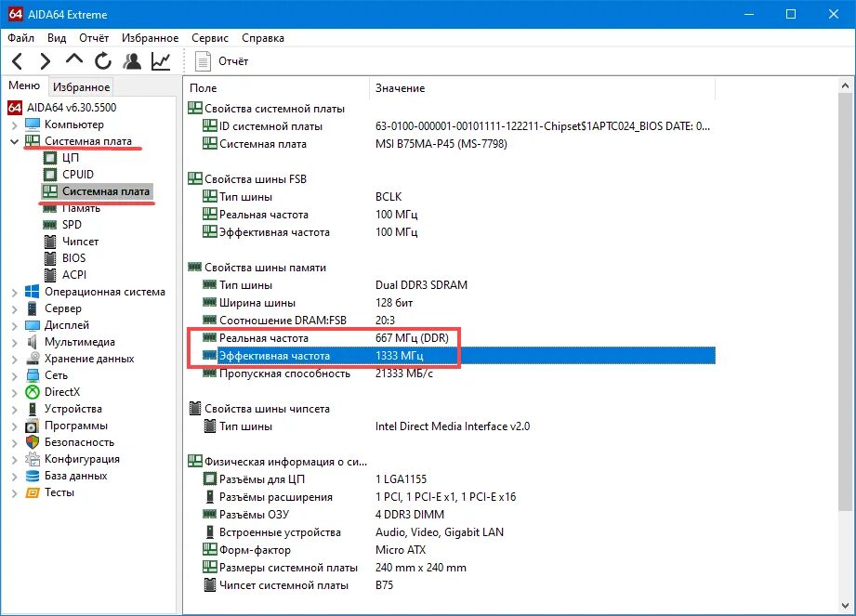This screenshot has height=616, width=856.
Task: Open the Избранное menu in menu bar
Action: [x=151, y=38]
